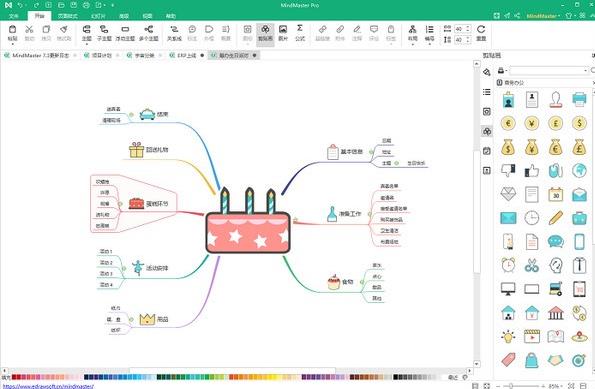Open the MindMaster account menu
595x389 pixels.
(x=543, y=16)
